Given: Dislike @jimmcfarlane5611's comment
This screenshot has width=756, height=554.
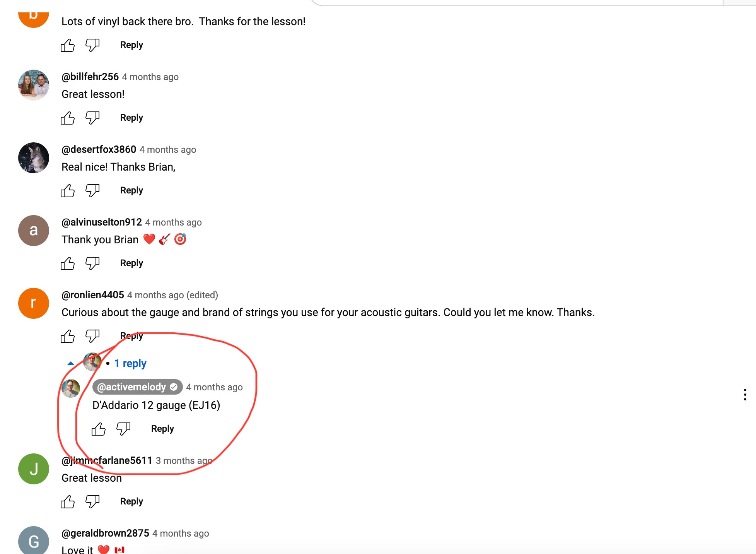Looking at the screenshot, I should point(92,502).
